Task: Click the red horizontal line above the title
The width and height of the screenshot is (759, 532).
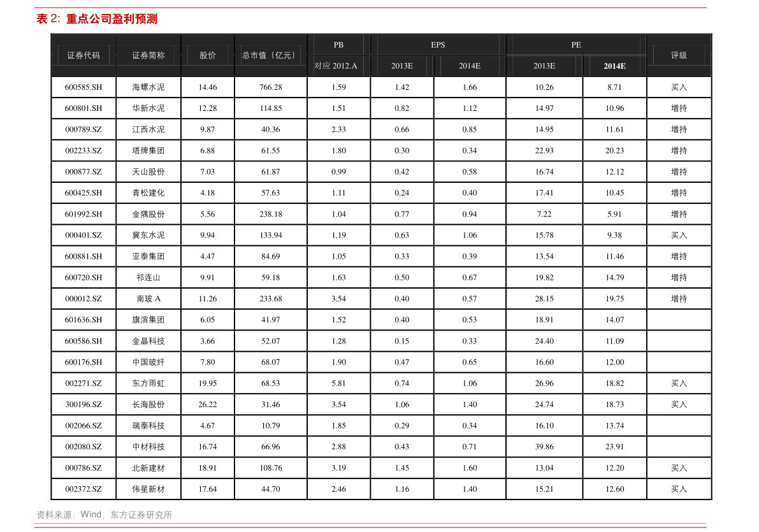Action: pos(371,8)
